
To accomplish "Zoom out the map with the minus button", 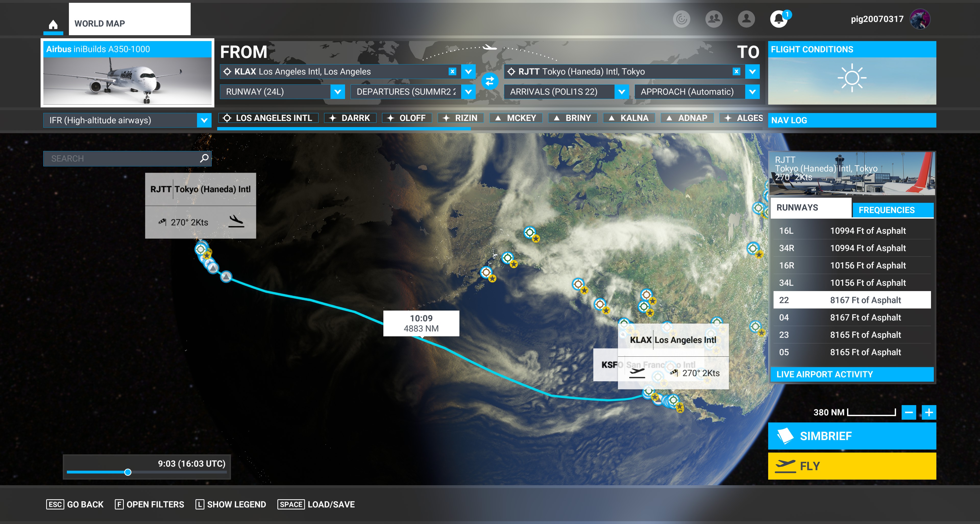I will point(909,412).
